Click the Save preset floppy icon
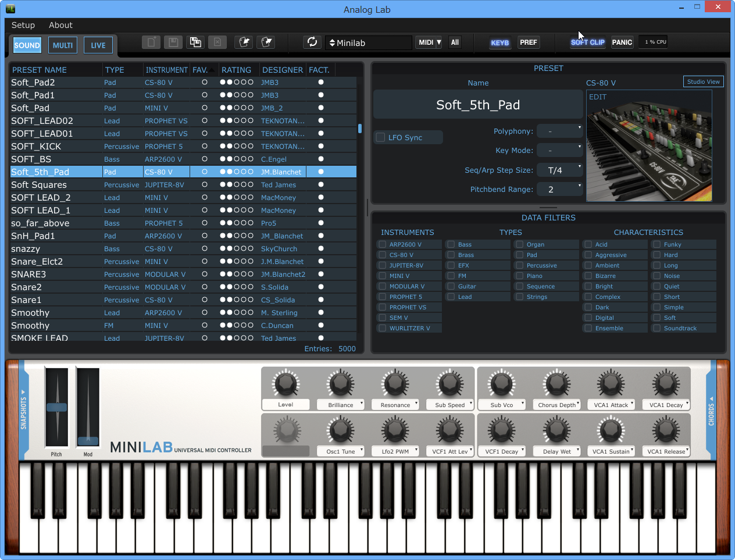The image size is (735, 560). [x=173, y=42]
